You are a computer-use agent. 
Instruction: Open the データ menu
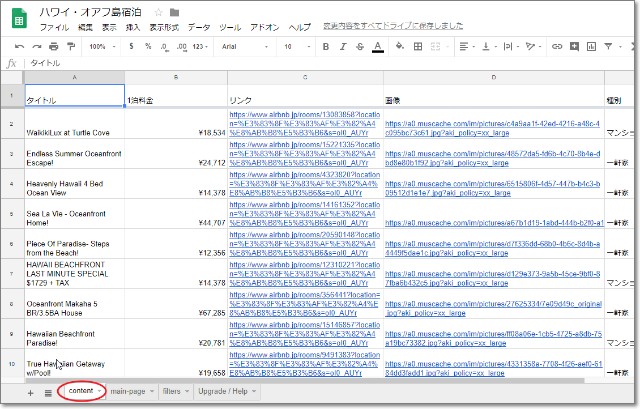199,27
